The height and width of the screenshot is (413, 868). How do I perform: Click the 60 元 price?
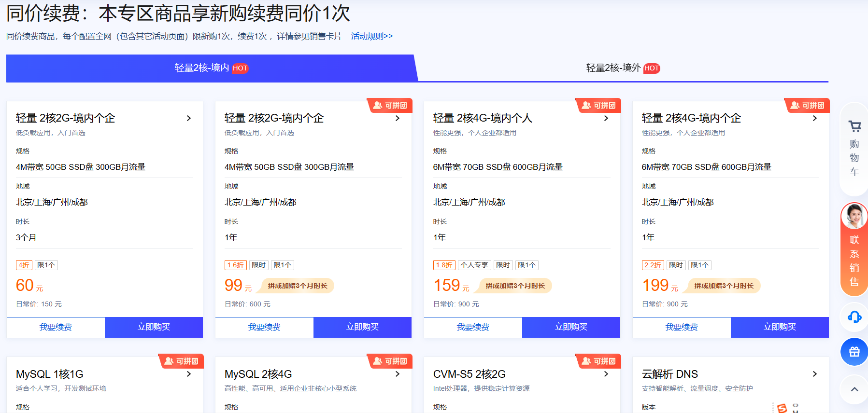29,286
